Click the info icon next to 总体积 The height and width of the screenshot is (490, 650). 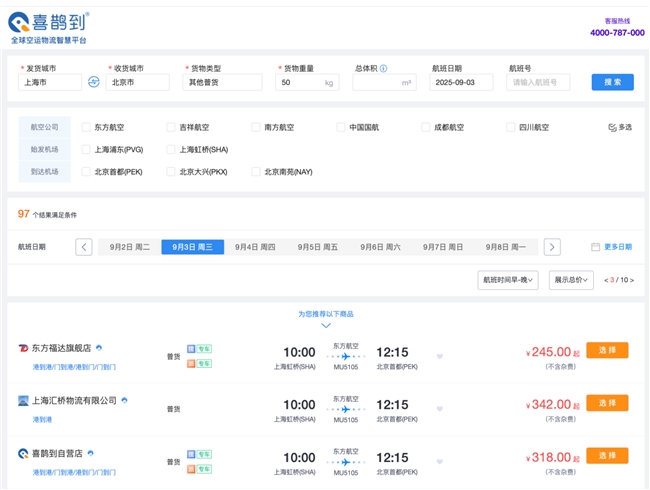[x=384, y=69]
